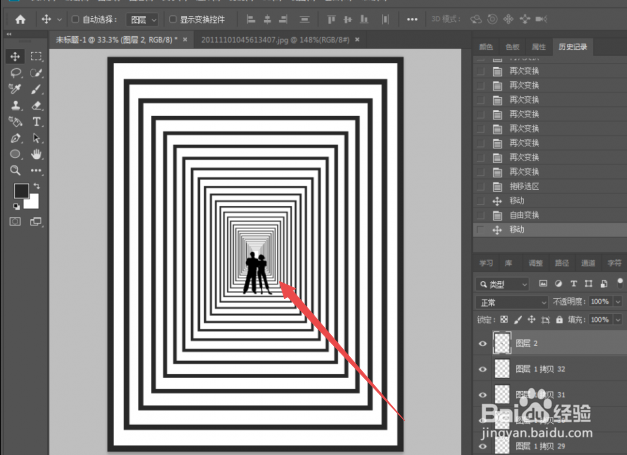Open 类型 layer filter dropdown
Screen dimensions: 627x455
[x=503, y=284]
